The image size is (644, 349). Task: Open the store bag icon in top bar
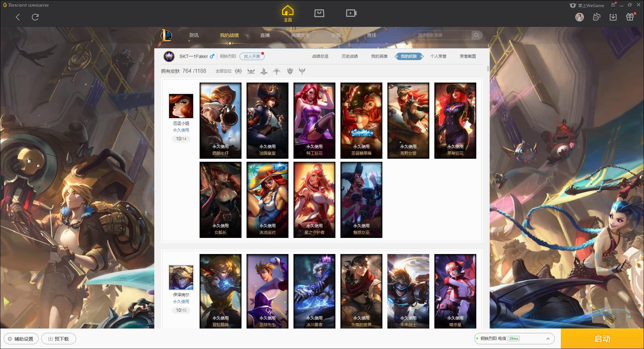point(319,13)
